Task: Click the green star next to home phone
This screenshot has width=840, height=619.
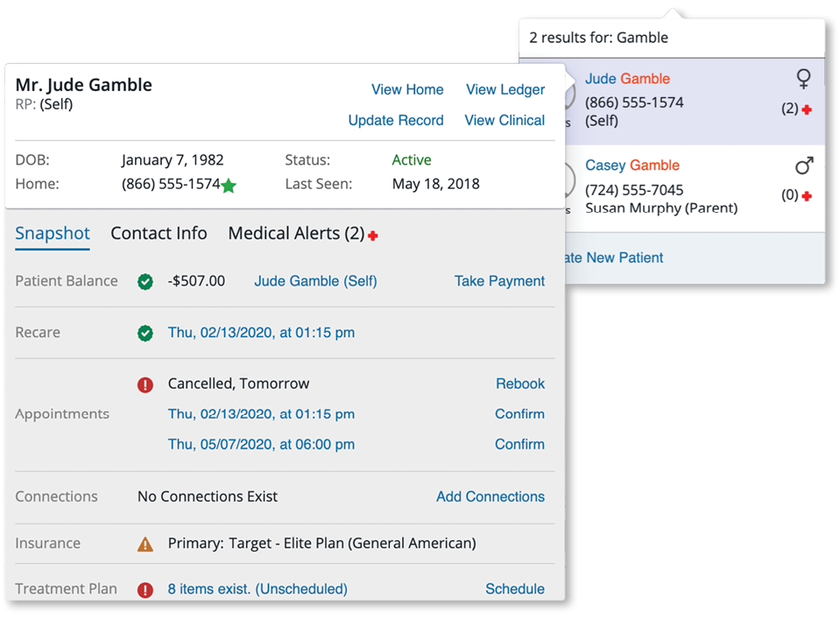Action: pos(229,186)
